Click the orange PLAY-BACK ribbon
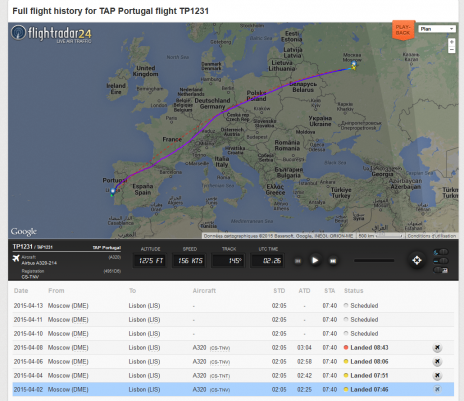The width and height of the screenshot is (464, 401). pos(403,30)
